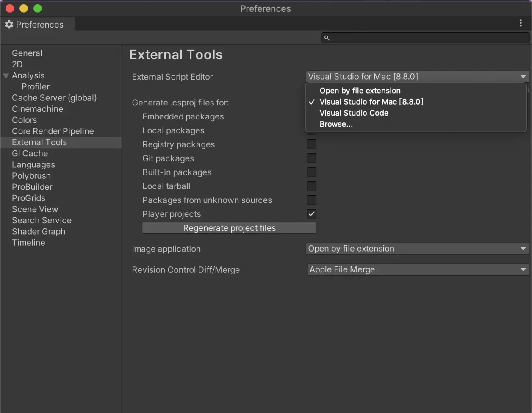The image size is (532, 413).
Task: Click the magnifier icon in the search field
Action: [x=327, y=38]
